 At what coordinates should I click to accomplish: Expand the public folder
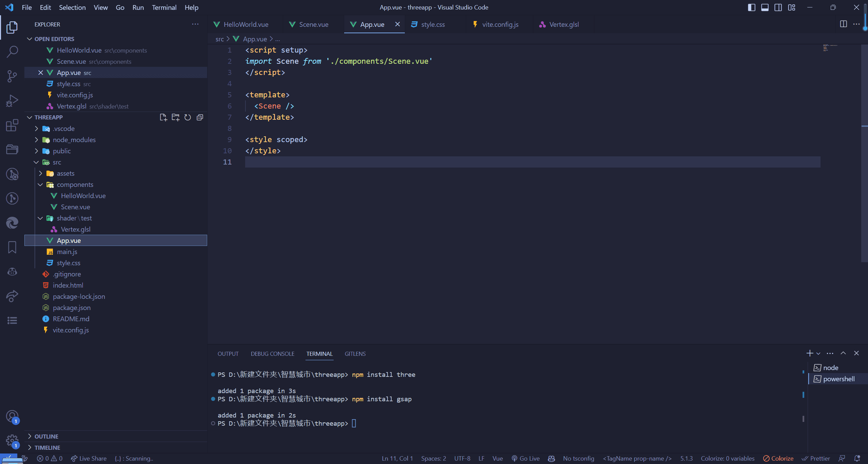[37, 151]
